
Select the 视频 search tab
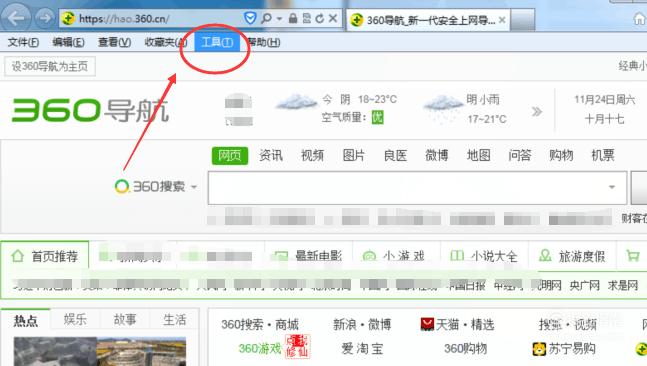(x=312, y=156)
